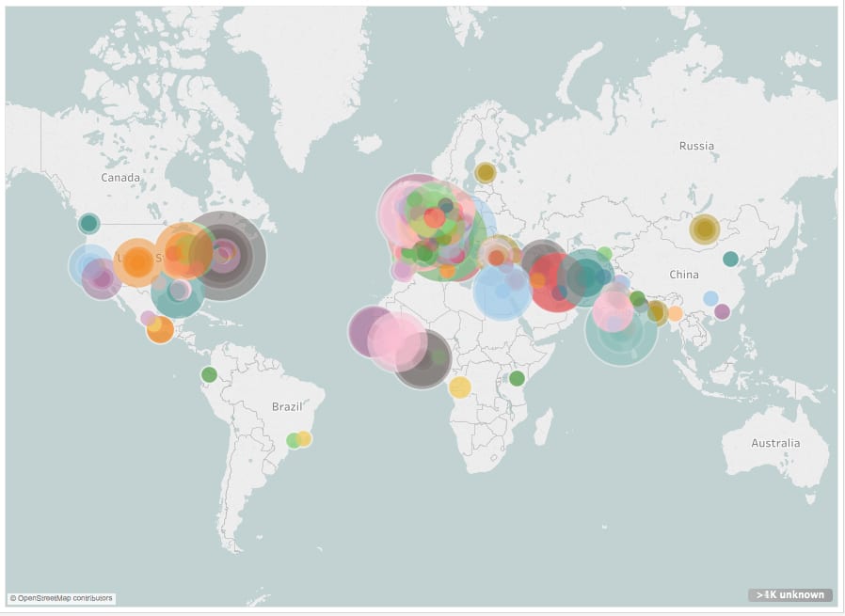845x616 pixels.
Task: Click the yellow-green bubble near São Paulo, Brazil
Action: (299, 440)
